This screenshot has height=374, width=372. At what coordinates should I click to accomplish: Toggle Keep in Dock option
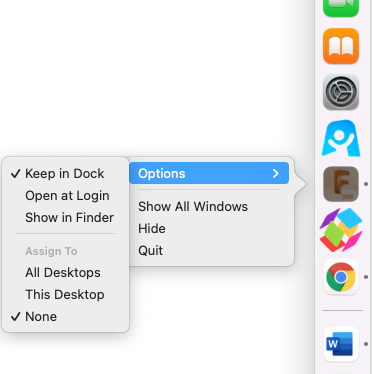click(65, 174)
